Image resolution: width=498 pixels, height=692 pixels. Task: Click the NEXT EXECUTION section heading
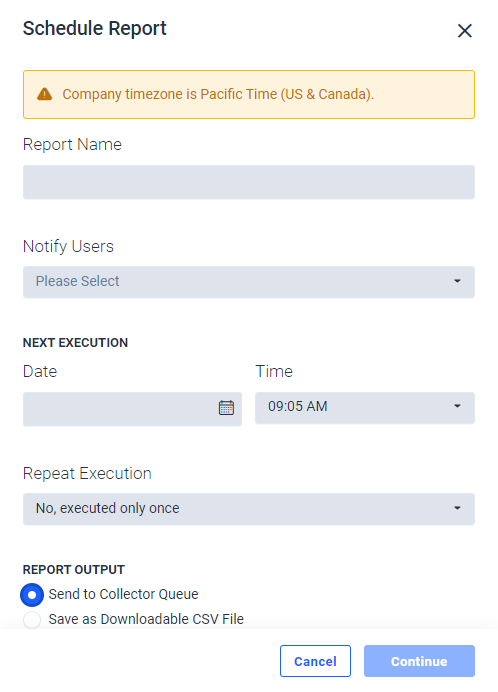75,343
